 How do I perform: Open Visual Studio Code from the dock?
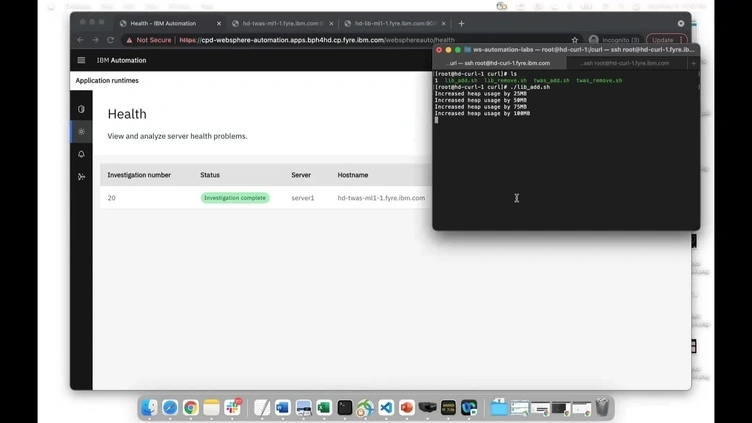386,408
